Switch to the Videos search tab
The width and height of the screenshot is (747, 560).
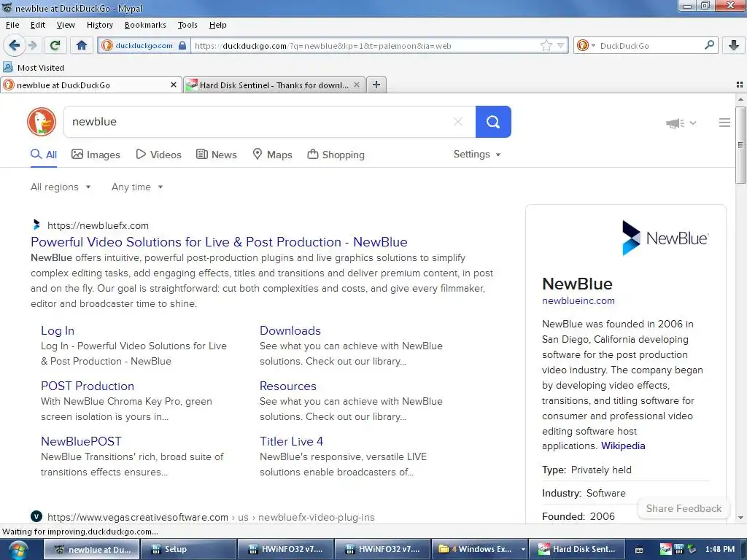[158, 155]
